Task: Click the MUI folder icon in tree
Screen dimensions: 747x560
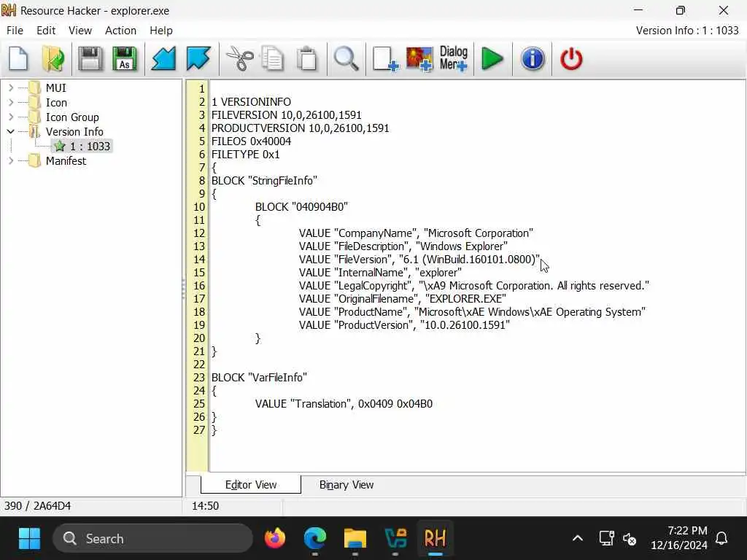Action: click(34, 87)
